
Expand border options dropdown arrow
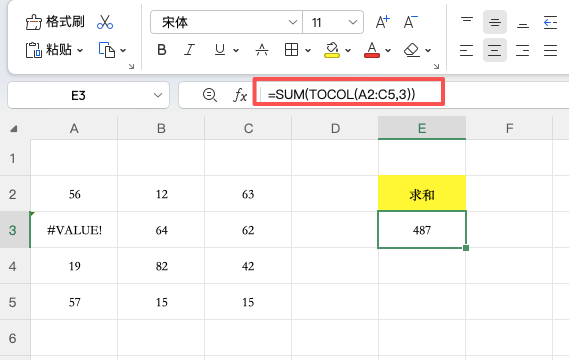pyautogui.click(x=308, y=50)
